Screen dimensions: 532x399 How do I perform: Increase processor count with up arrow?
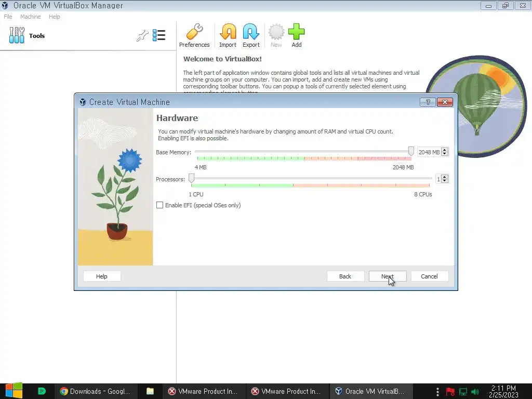445,177
